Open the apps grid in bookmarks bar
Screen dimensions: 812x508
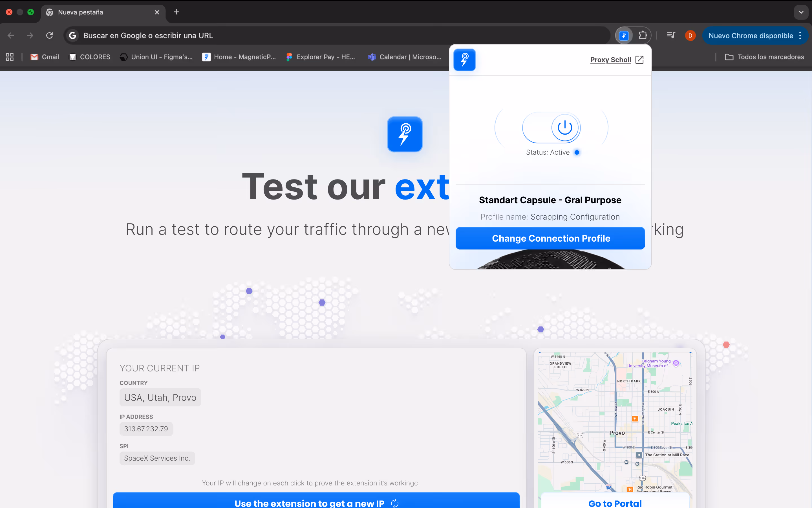point(10,57)
